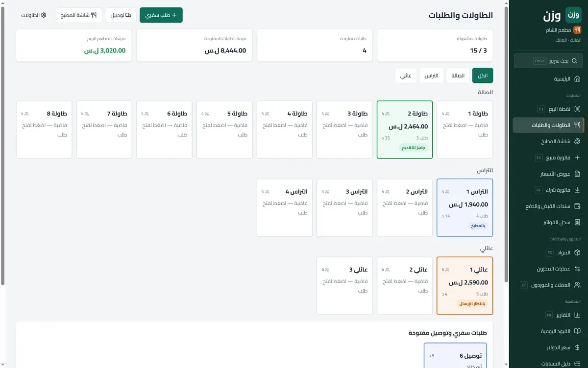Open the people icon for العملاء والموردون

tap(577, 285)
